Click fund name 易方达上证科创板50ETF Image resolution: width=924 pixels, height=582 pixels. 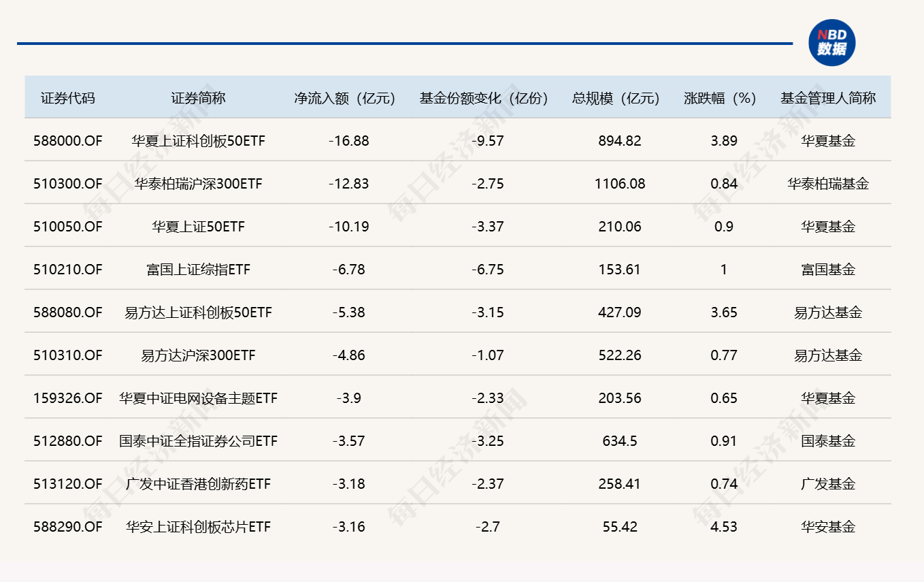(x=198, y=312)
